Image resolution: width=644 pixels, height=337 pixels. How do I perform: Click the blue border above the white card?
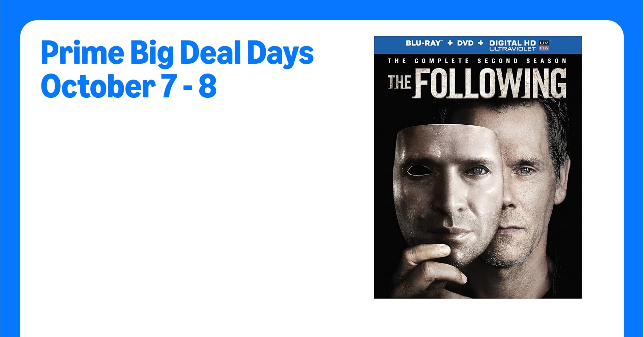322,9
